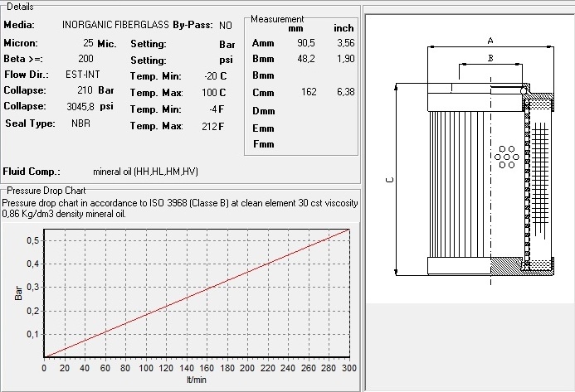The image size is (575, 392).
Task: Select the Micron value 25
Action: pos(88,43)
